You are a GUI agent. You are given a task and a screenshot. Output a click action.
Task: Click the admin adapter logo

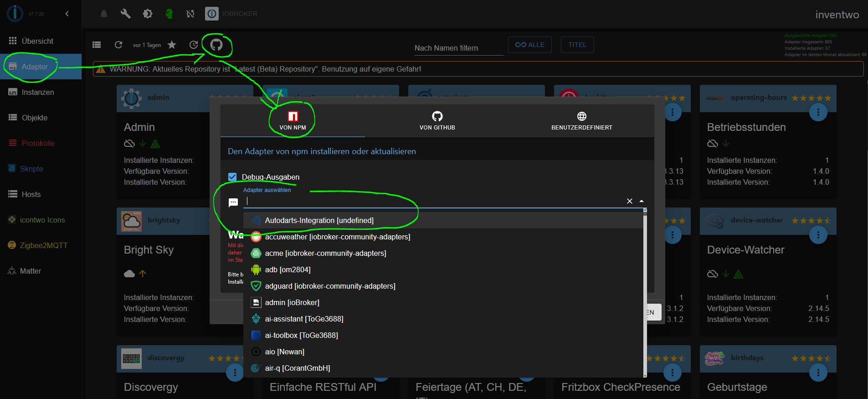pyautogui.click(x=132, y=98)
